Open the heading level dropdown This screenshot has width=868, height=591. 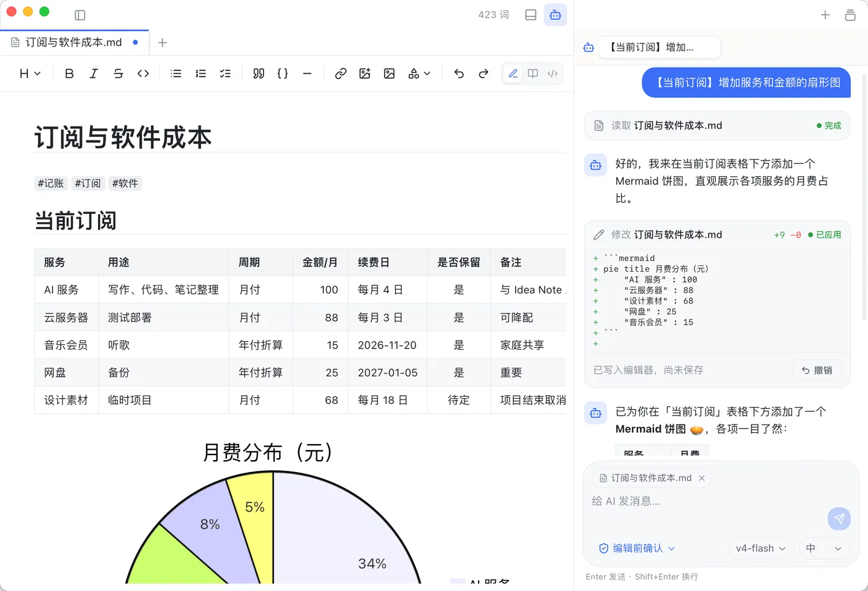click(30, 74)
